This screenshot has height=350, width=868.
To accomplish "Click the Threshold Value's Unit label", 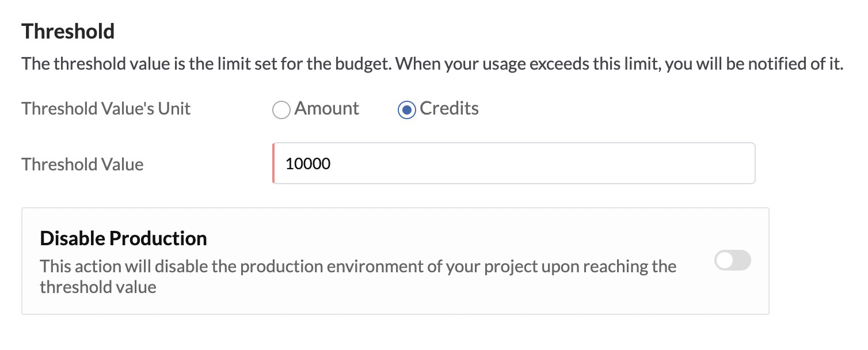I will 105,109.
